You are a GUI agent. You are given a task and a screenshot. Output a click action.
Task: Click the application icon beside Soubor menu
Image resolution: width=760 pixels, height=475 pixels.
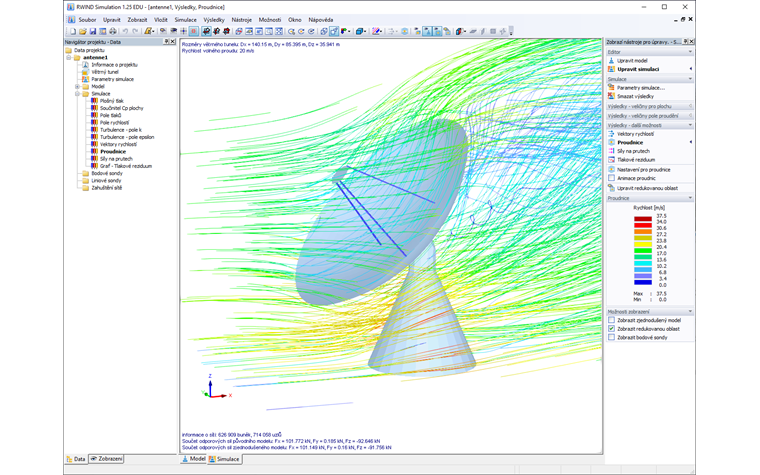[71, 20]
